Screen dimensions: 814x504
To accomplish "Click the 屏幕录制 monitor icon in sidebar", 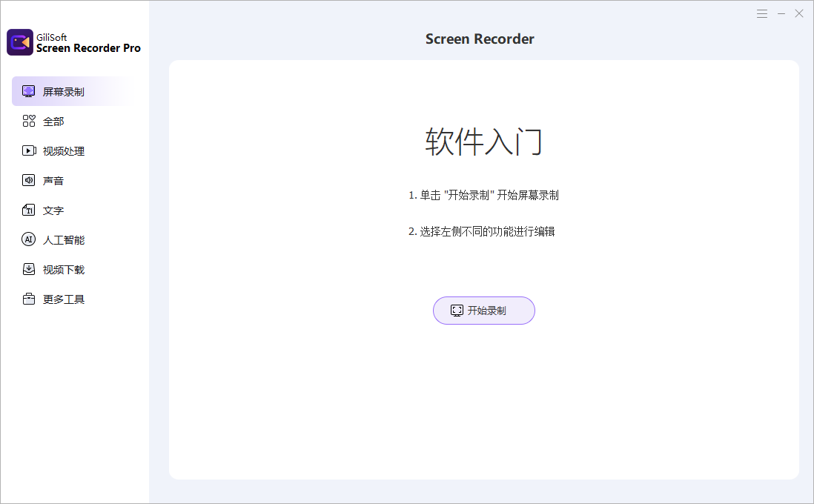I will point(29,91).
